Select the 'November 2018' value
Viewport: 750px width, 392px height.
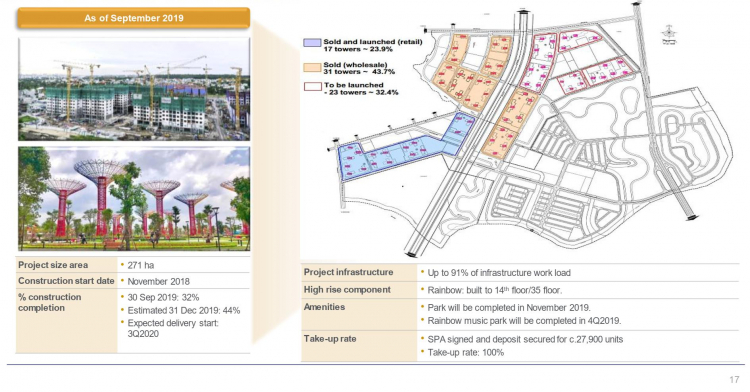click(x=158, y=282)
